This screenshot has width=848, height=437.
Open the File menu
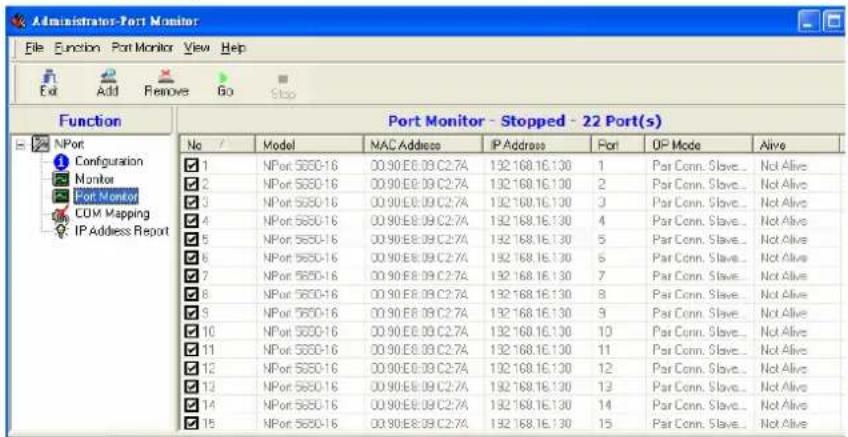coord(34,48)
